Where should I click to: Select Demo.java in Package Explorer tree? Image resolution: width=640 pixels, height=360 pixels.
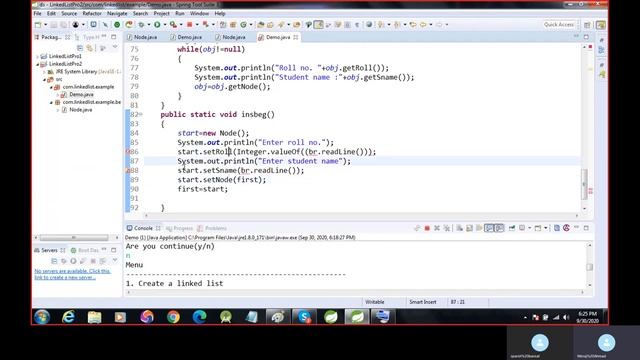[81, 95]
